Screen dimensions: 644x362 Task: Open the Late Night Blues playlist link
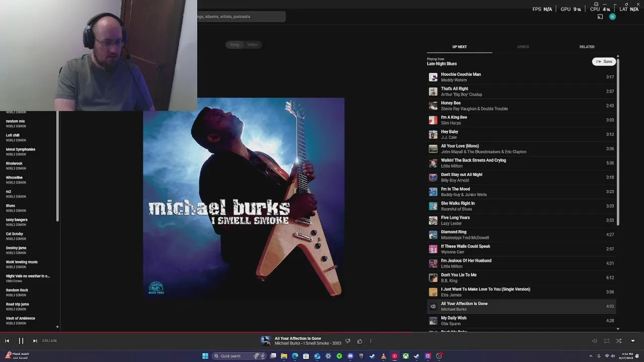[x=442, y=64]
